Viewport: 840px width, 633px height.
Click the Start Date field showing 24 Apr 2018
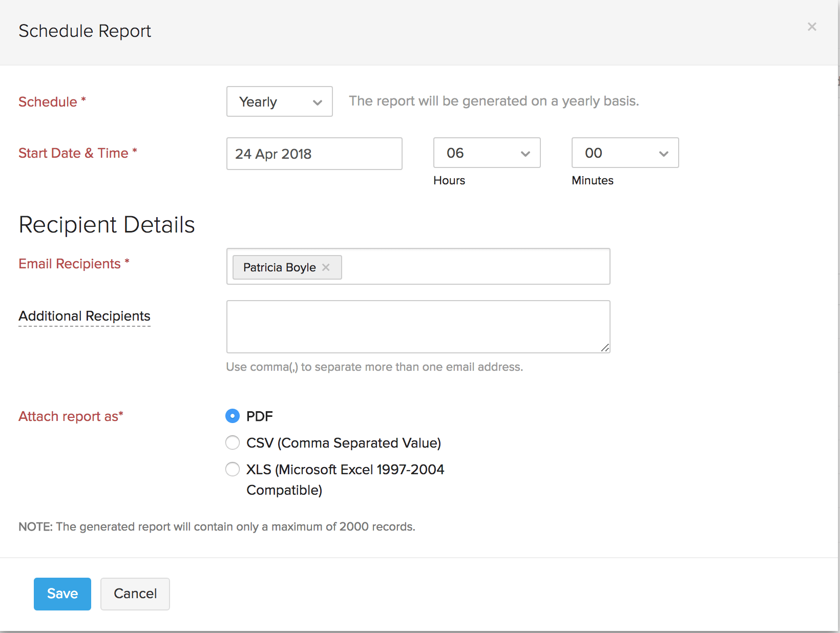pyautogui.click(x=314, y=154)
